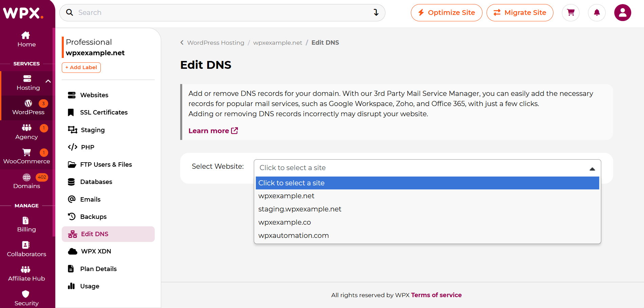644x308 pixels.
Task: Open the PHP menu item
Action: (108, 147)
